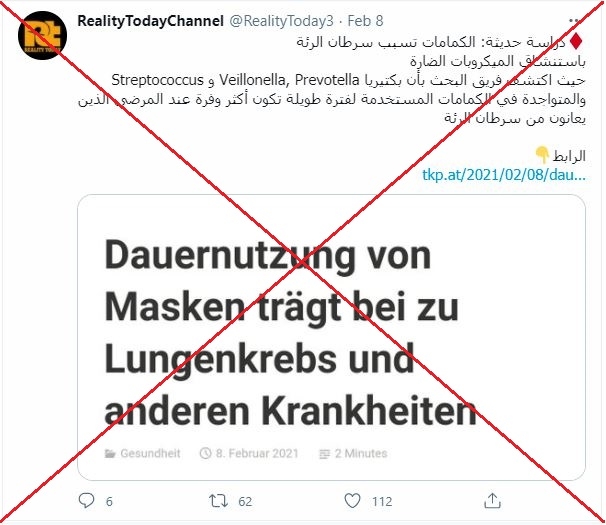Open the share tweet icon
This screenshot has height=525, width=606.
point(492,501)
